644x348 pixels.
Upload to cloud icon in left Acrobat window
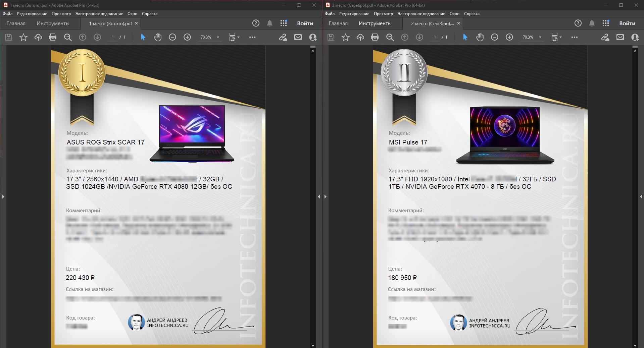38,37
